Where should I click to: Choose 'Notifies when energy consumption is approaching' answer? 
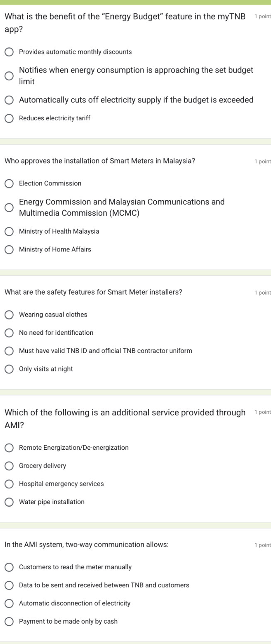pos(9,76)
